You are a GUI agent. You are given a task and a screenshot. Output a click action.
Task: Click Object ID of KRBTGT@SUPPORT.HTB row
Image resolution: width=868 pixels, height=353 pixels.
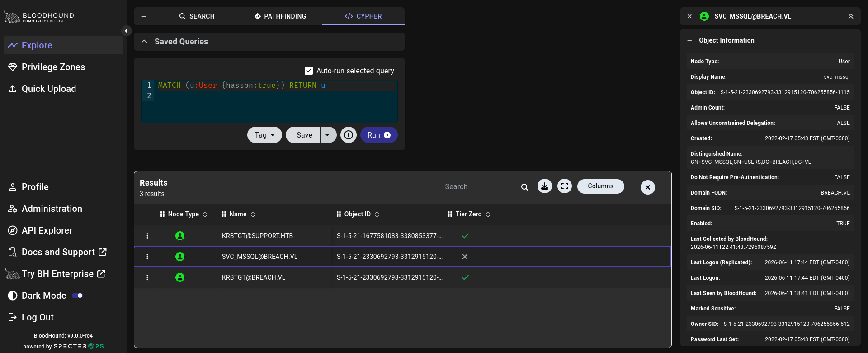(x=390, y=236)
